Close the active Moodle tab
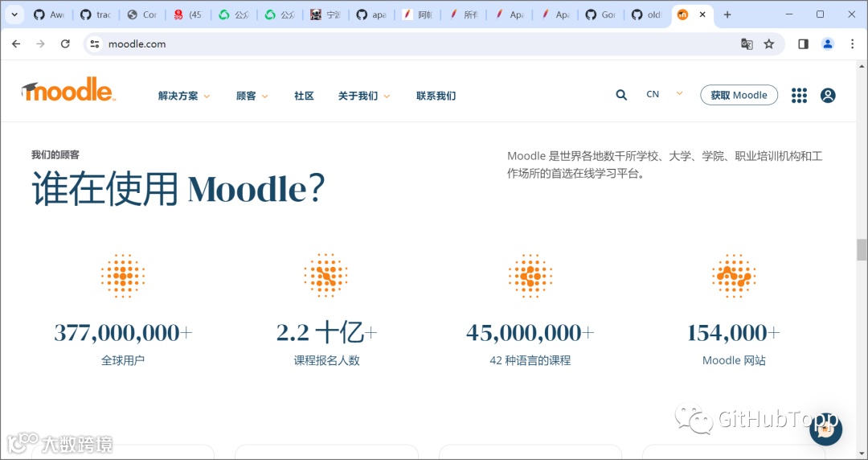Image resolution: width=868 pixels, height=460 pixels. (702, 15)
